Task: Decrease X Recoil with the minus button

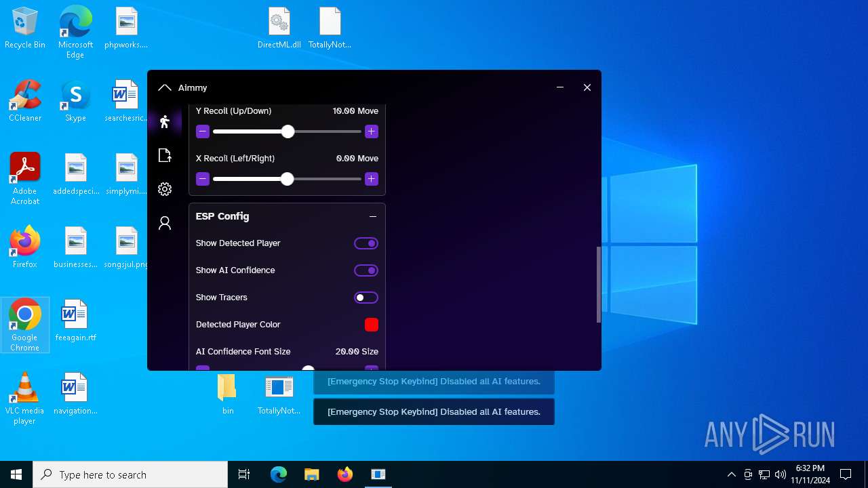Action: (203, 179)
